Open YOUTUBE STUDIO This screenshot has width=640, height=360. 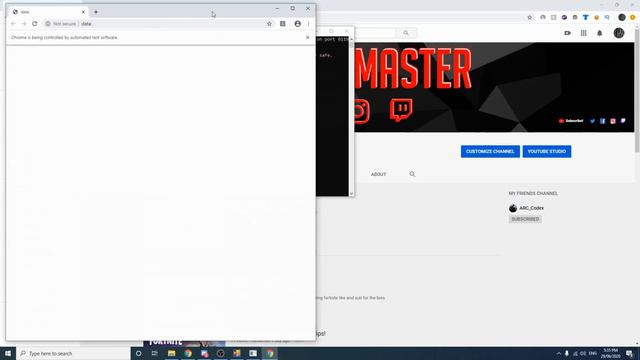(547, 151)
